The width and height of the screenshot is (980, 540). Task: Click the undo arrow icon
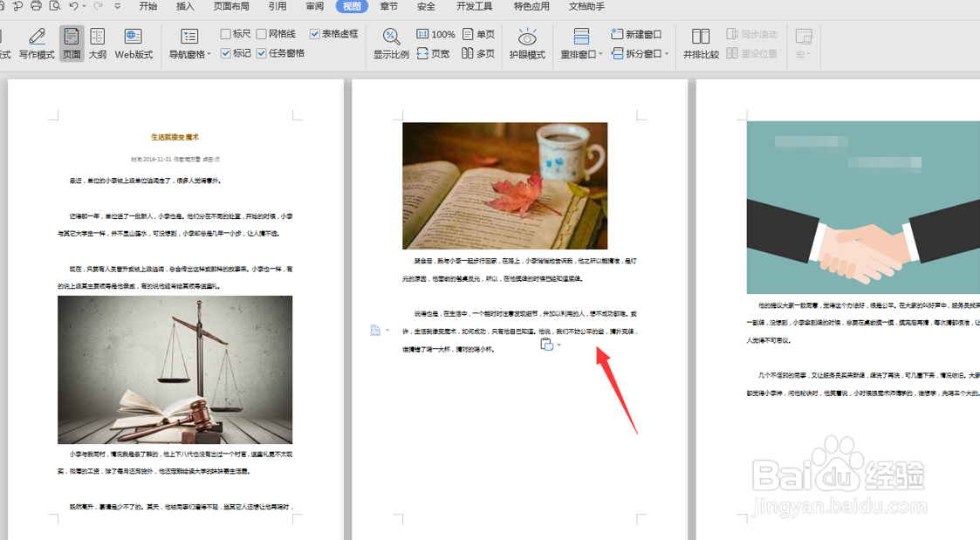coord(74,6)
